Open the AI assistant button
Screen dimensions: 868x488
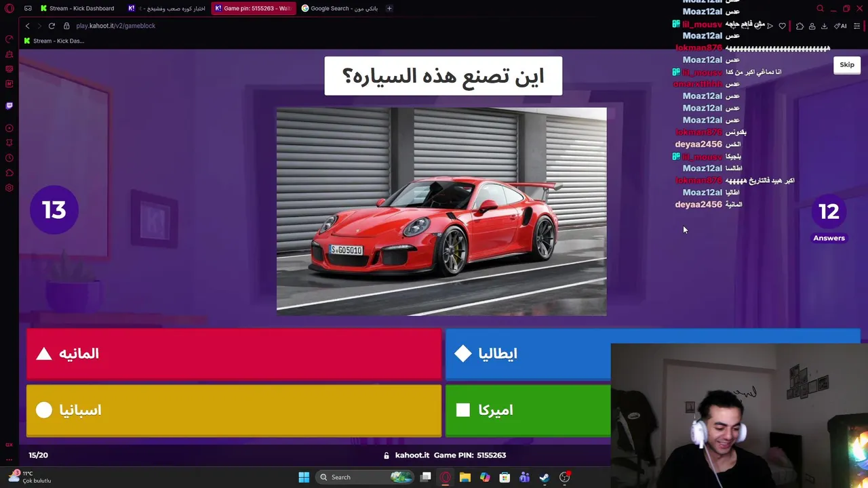pos(841,26)
